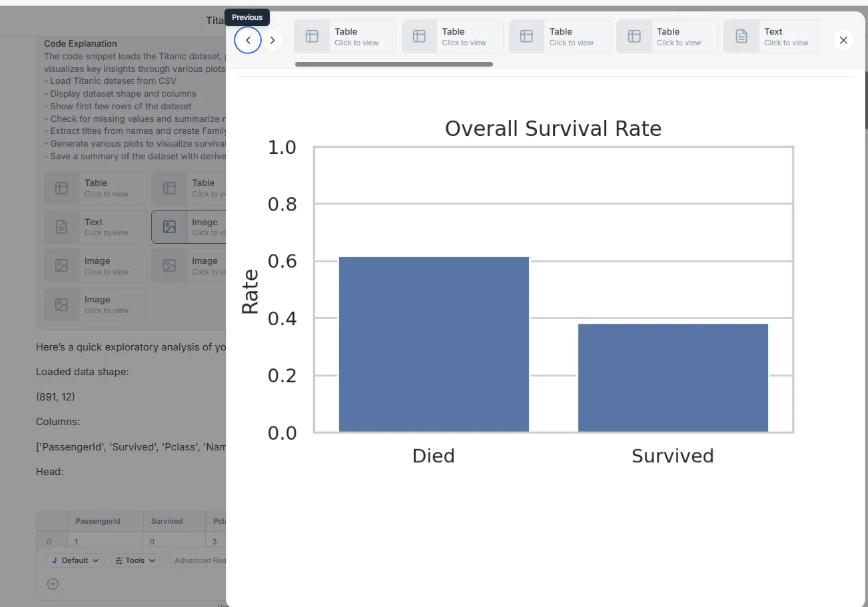
Task: Open the fourth Table in top strip
Action: [x=667, y=37]
